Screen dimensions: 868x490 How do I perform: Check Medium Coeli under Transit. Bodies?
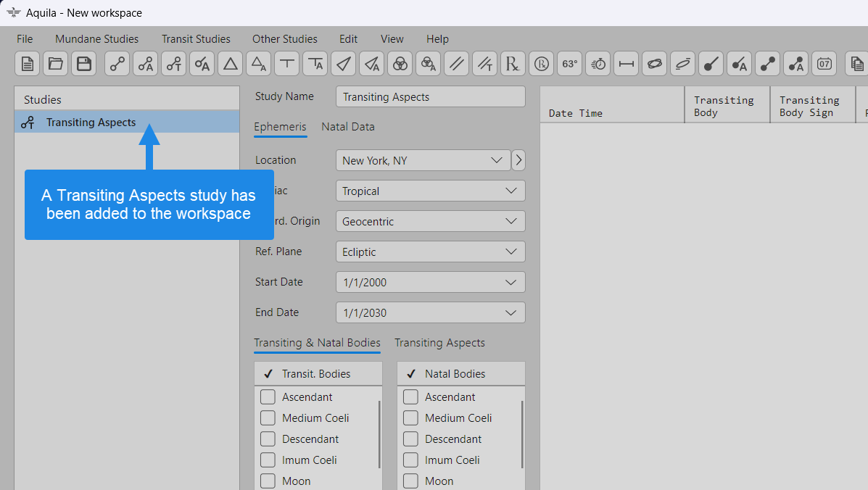tap(268, 418)
